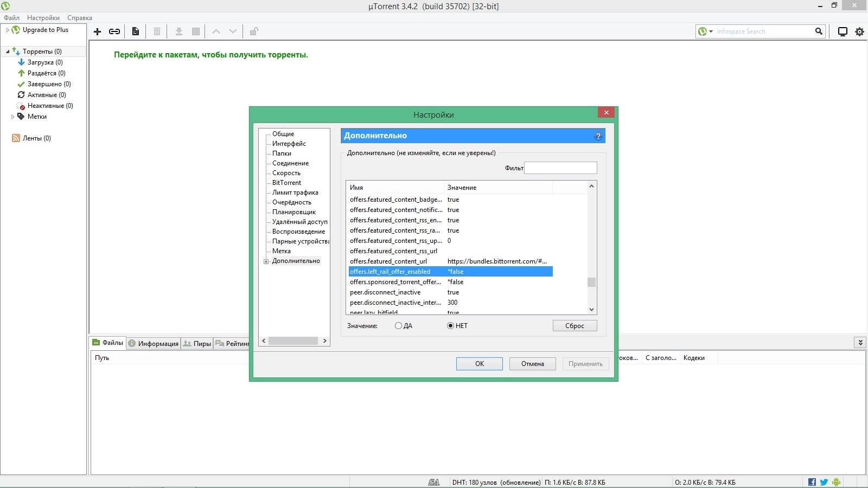Click the Раздаётся (0) sidebar item

tap(46, 73)
